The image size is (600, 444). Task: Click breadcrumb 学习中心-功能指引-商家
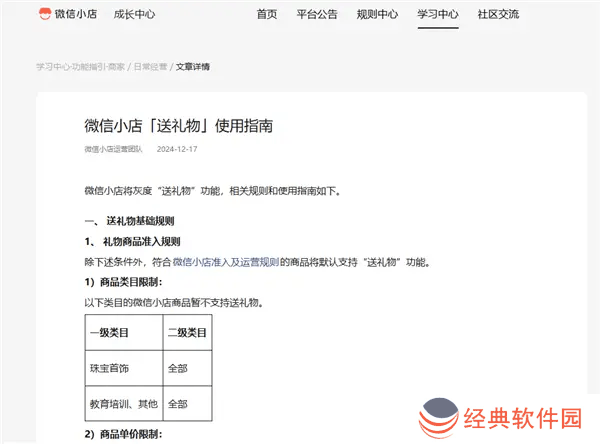80,67
